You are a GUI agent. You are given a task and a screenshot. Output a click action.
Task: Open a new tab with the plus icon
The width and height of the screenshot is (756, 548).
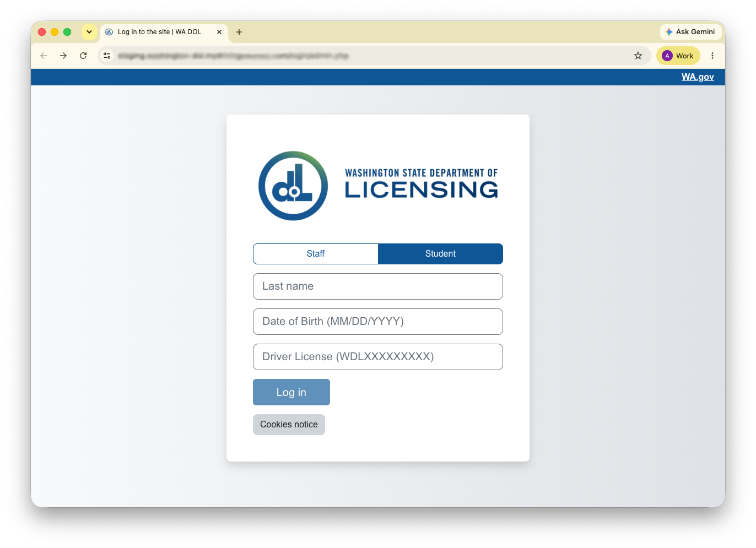(x=239, y=32)
